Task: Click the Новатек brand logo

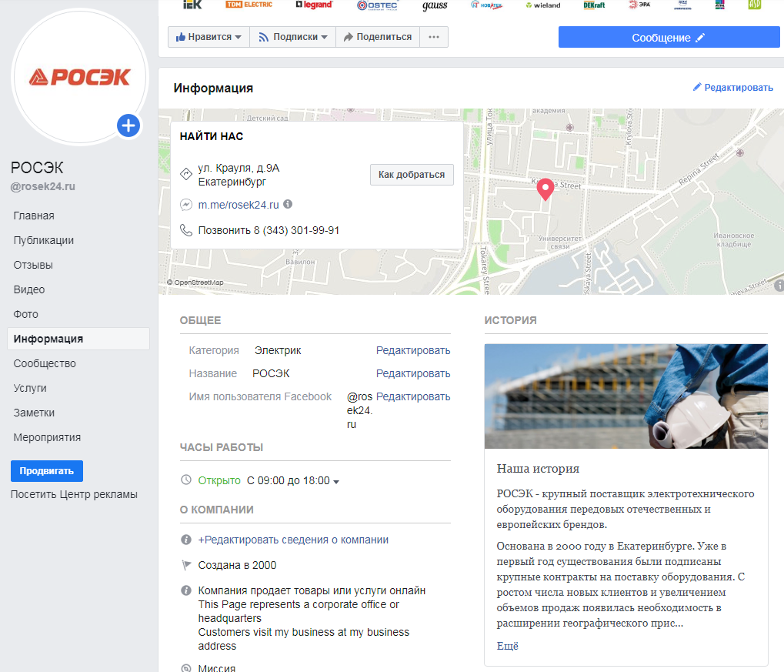Action: 486,5
